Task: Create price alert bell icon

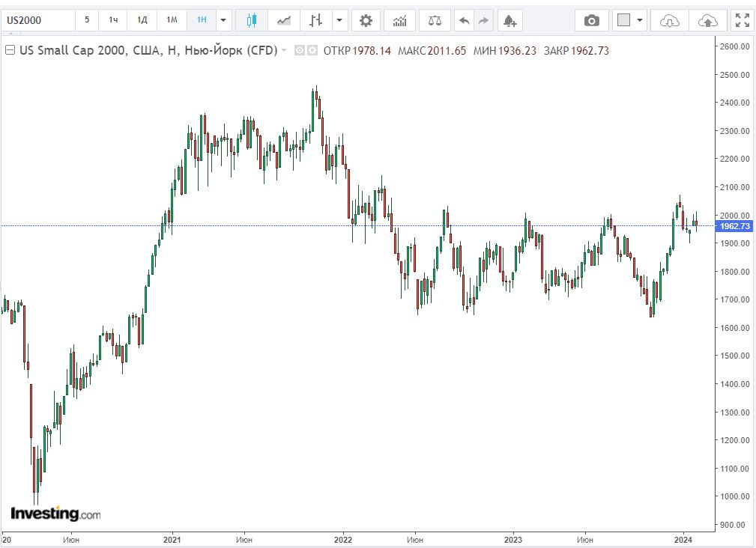Action: tap(509, 20)
